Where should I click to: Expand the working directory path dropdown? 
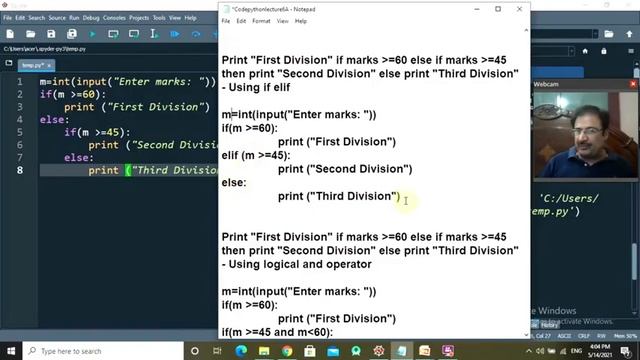(596, 34)
